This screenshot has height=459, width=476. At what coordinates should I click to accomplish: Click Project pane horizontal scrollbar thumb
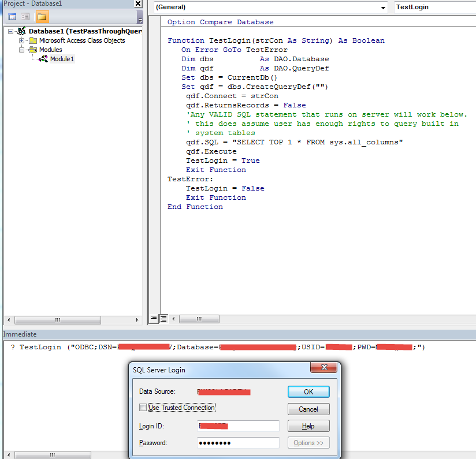click(58, 320)
